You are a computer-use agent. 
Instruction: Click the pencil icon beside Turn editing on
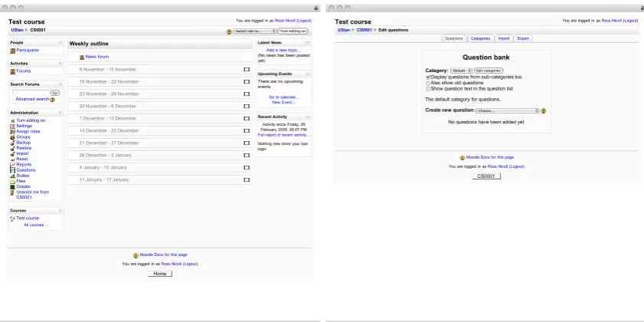click(x=13, y=120)
